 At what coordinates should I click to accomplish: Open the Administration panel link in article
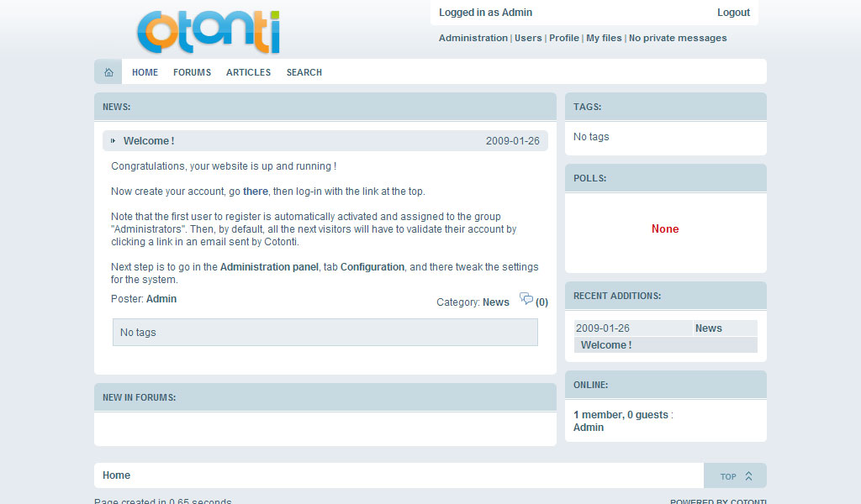coord(269,267)
